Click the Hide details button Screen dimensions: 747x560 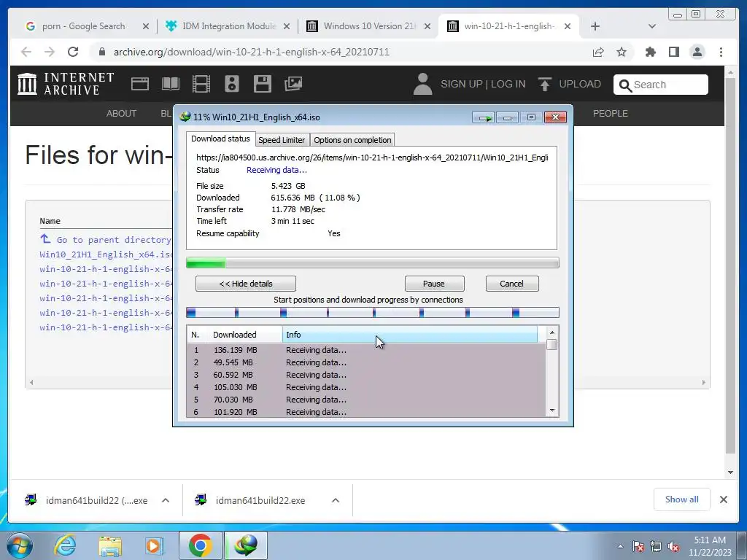tap(246, 284)
